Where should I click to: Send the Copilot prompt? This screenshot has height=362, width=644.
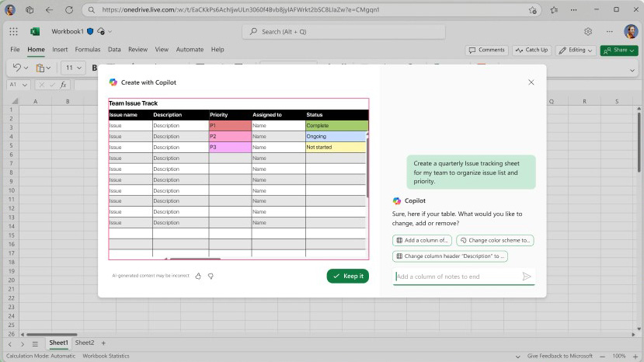(x=527, y=277)
